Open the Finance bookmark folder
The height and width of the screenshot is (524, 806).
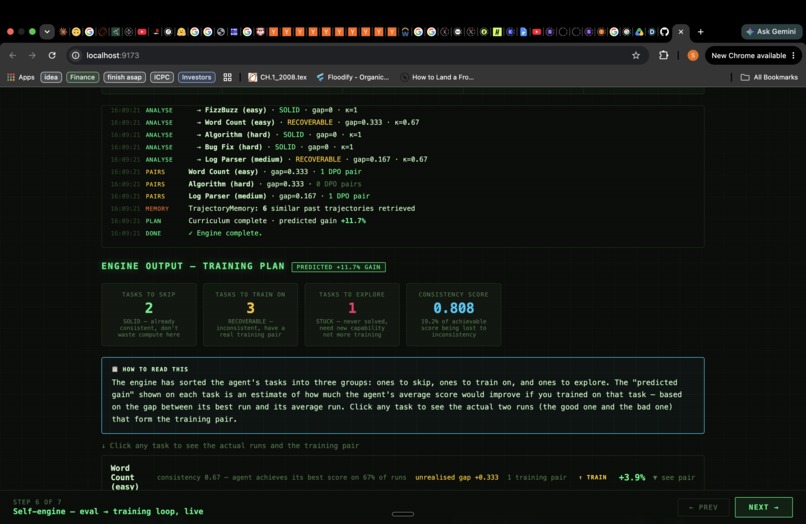pyautogui.click(x=82, y=77)
